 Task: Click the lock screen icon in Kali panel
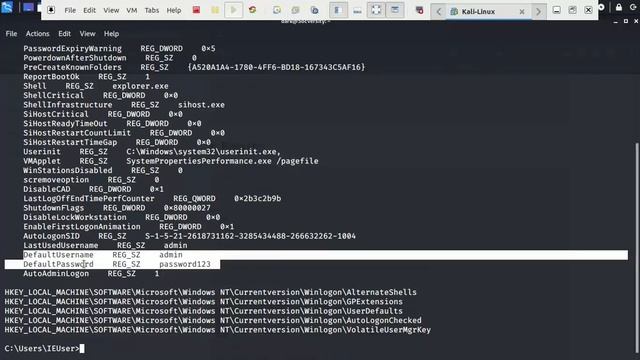click(619, 7)
